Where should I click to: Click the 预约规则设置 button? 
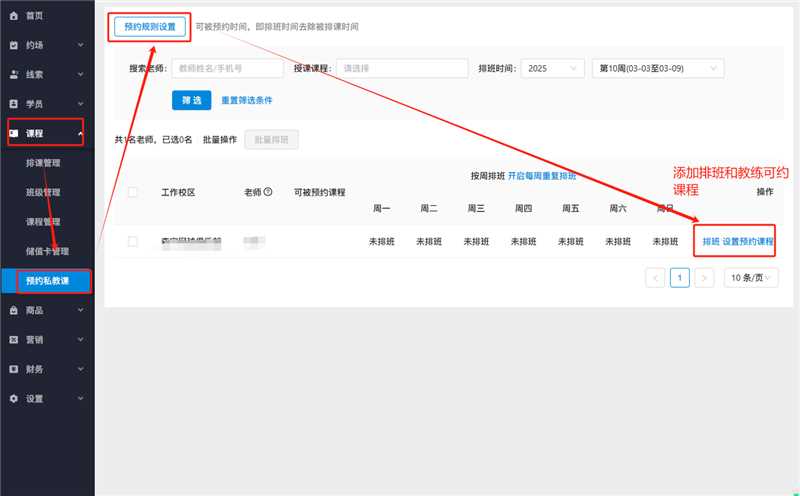point(150,27)
